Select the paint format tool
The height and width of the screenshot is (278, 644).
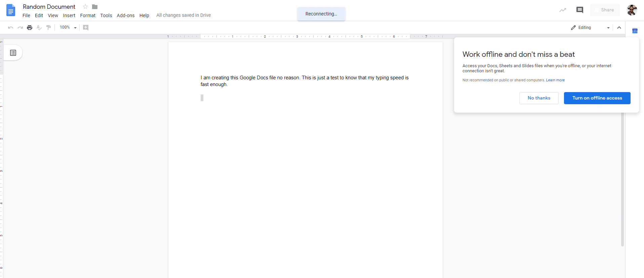(x=48, y=28)
